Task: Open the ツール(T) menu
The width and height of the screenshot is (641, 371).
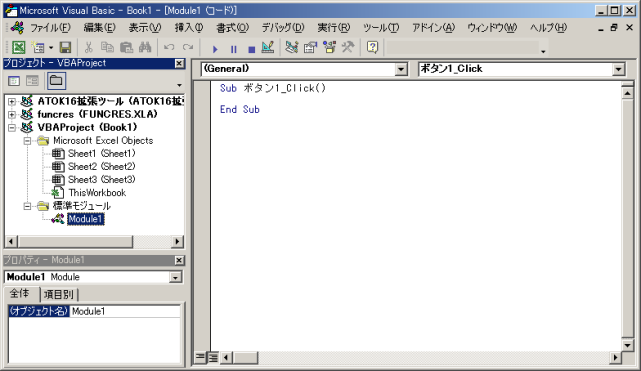Action: (x=381, y=28)
